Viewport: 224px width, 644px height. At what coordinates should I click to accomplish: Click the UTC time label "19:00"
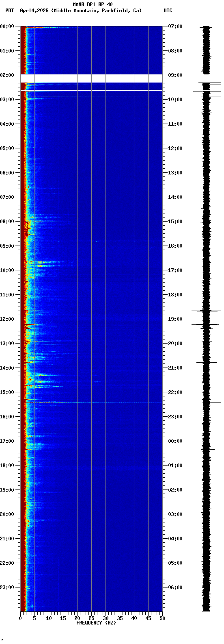tap(175, 319)
